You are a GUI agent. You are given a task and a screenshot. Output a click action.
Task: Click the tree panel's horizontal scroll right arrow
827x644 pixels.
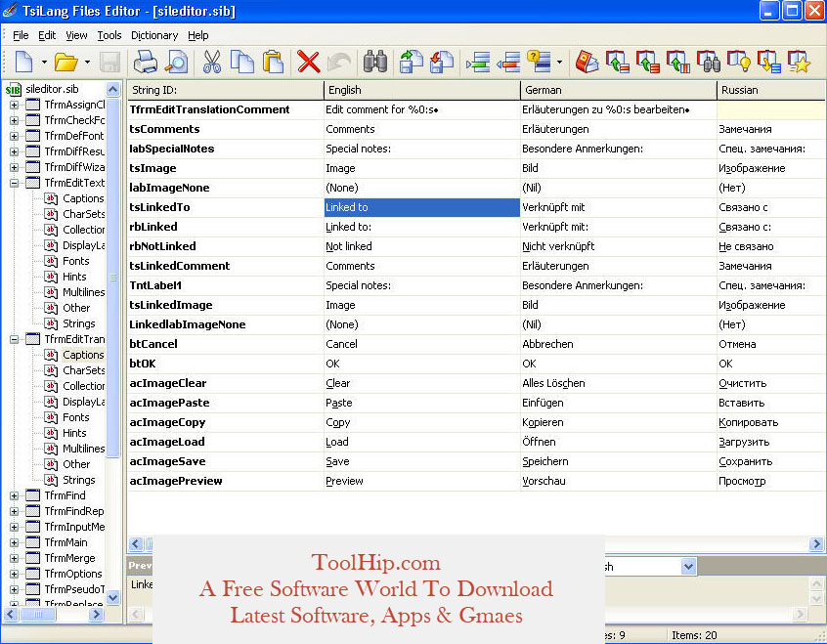pos(96,615)
